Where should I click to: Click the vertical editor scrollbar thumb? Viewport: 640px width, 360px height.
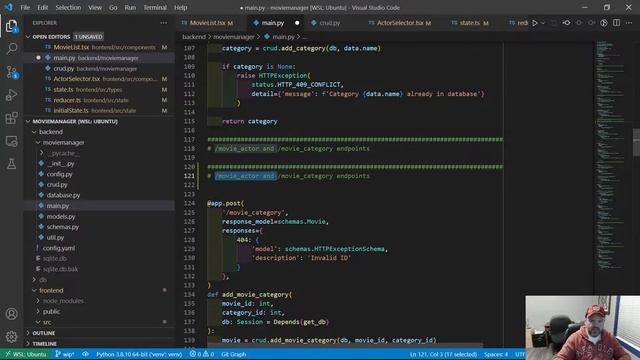tap(636, 142)
